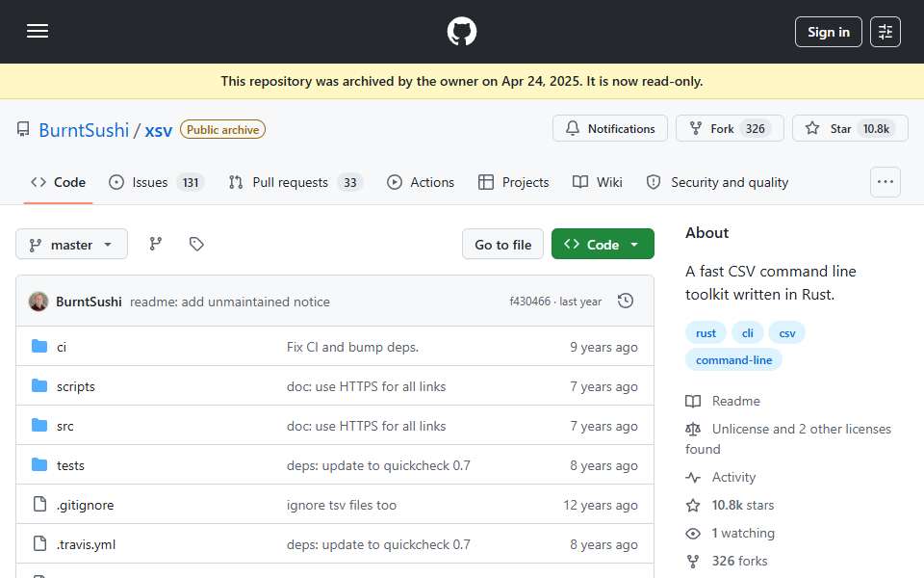
Task: Open the tests folder
Action: pyautogui.click(x=70, y=465)
